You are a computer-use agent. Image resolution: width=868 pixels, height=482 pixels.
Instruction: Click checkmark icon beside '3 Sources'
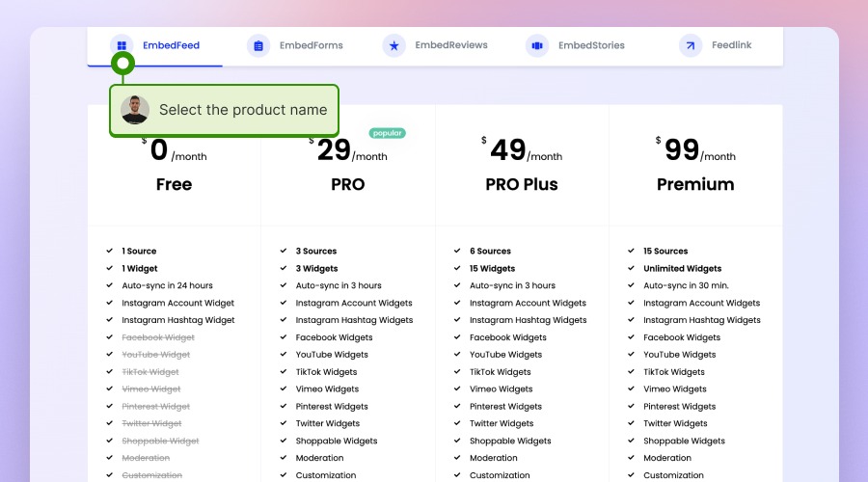point(284,251)
